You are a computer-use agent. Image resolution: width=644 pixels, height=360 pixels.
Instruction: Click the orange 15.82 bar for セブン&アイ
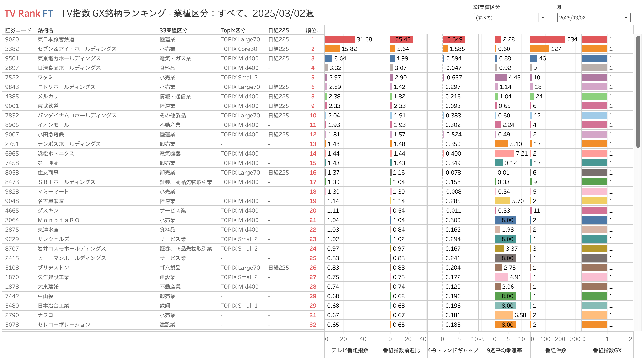click(332, 49)
